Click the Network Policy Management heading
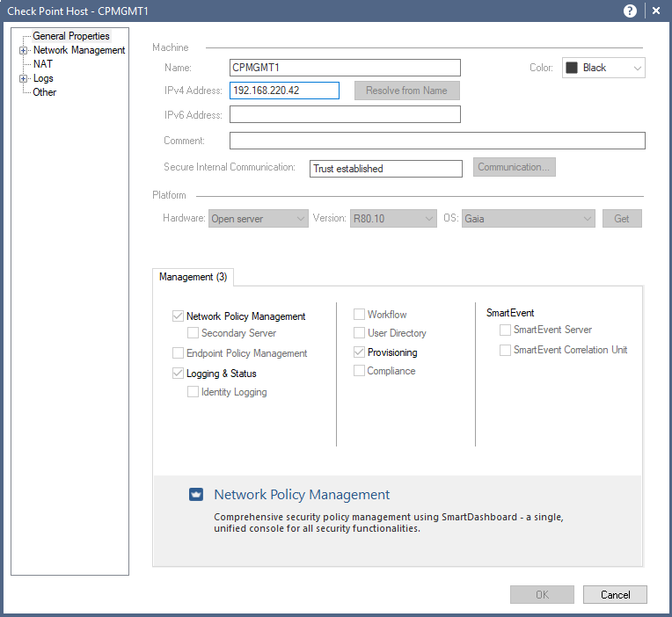The height and width of the screenshot is (617, 672). [x=302, y=495]
